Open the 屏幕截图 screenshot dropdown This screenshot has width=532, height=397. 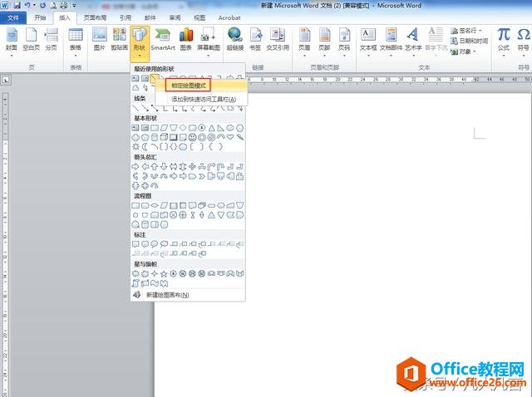[209, 42]
